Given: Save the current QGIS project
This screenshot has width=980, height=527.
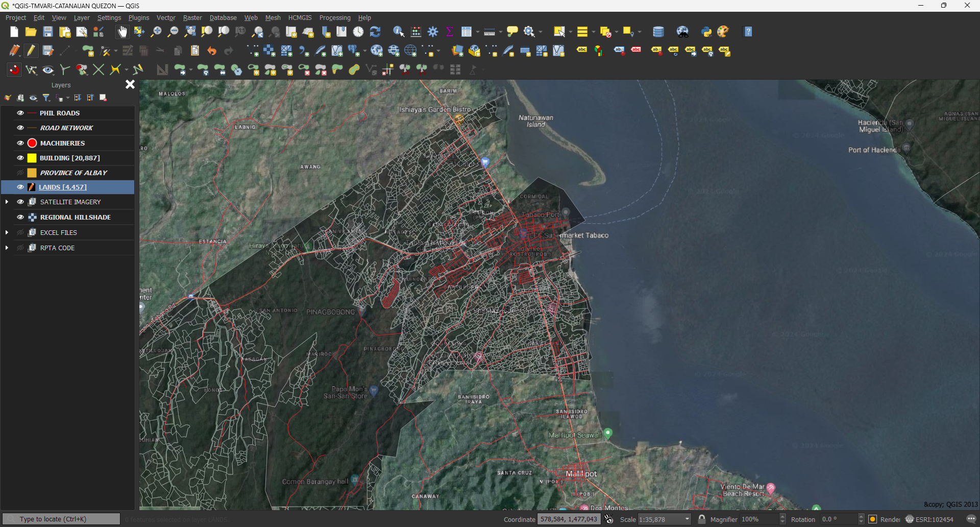Looking at the screenshot, I should coord(47,31).
